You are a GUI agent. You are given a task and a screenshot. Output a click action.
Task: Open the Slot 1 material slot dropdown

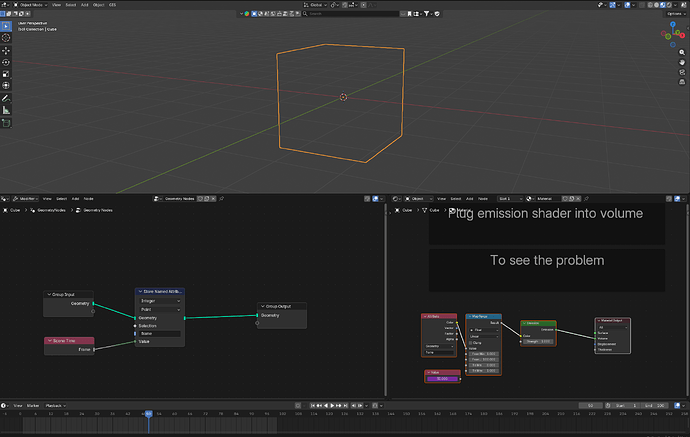510,198
